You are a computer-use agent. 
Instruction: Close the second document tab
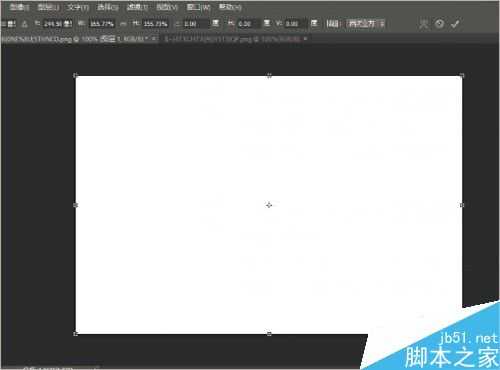[305, 39]
